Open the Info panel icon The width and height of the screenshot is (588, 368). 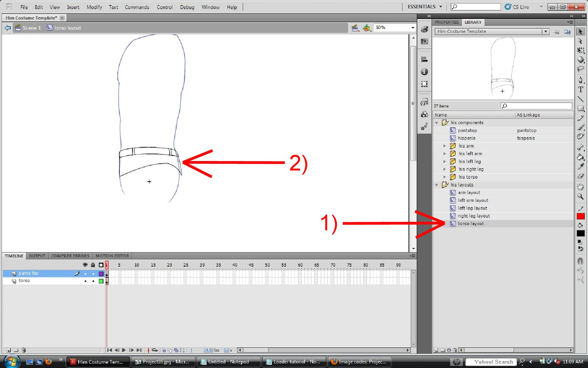click(424, 72)
